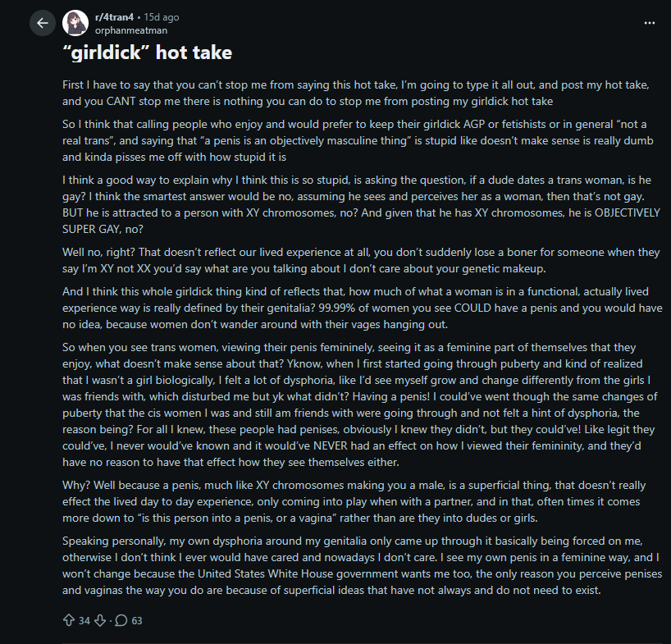Click the "15d ago" timestamp

(x=162, y=17)
